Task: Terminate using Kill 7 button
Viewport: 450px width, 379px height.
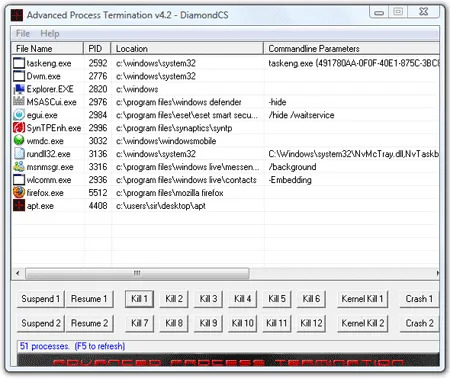Action: tap(139, 323)
